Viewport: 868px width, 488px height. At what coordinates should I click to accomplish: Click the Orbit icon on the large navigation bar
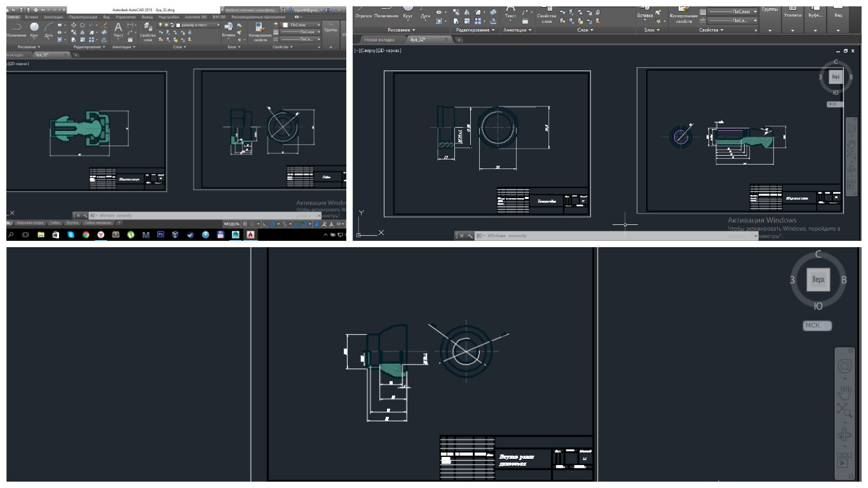coord(844,435)
